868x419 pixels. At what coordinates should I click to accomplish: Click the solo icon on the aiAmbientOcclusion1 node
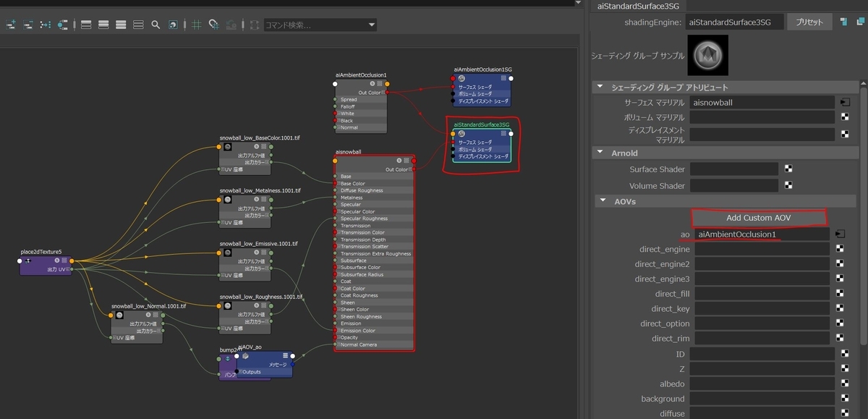click(x=373, y=84)
